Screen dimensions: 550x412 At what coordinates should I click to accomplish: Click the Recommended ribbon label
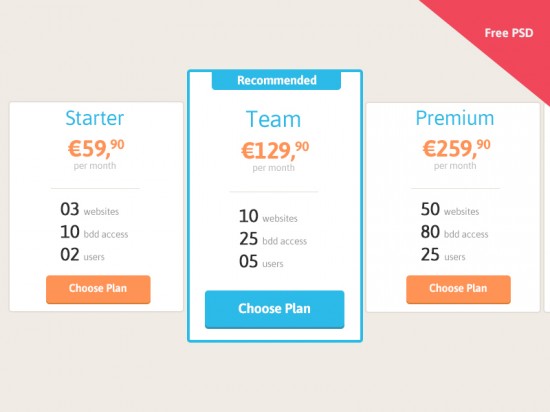(x=276, y=80)
